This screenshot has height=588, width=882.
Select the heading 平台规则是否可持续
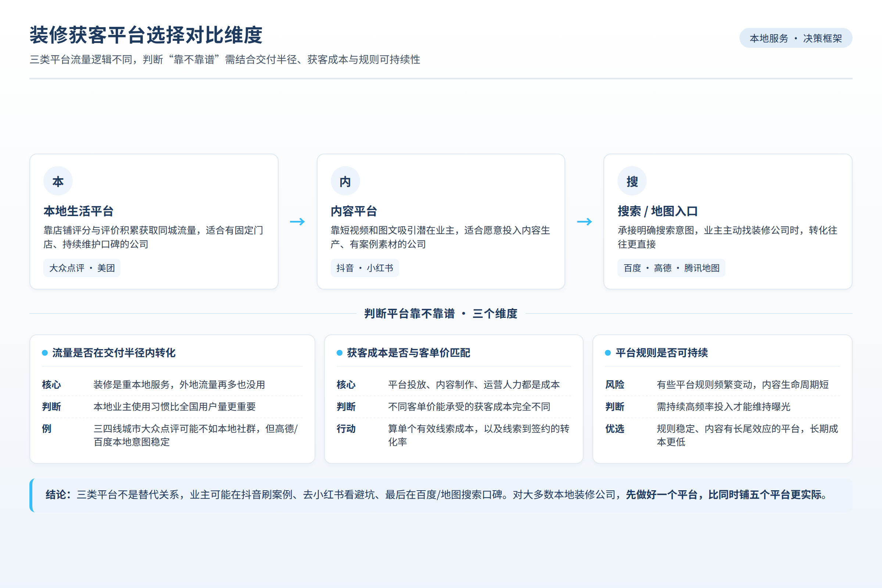(x=661, y=353)
